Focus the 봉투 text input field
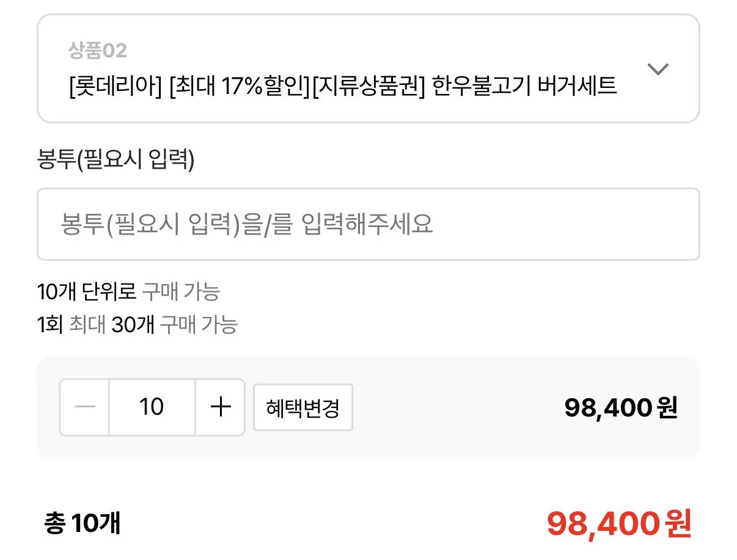 click(x=368, y=224)
